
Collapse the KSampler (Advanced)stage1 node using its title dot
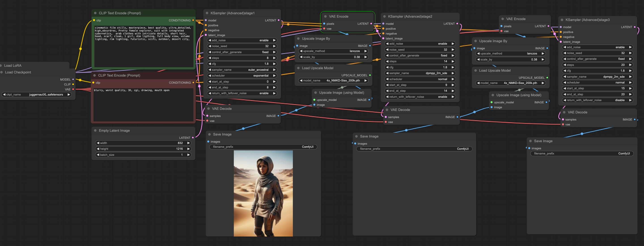click(207, 13)
